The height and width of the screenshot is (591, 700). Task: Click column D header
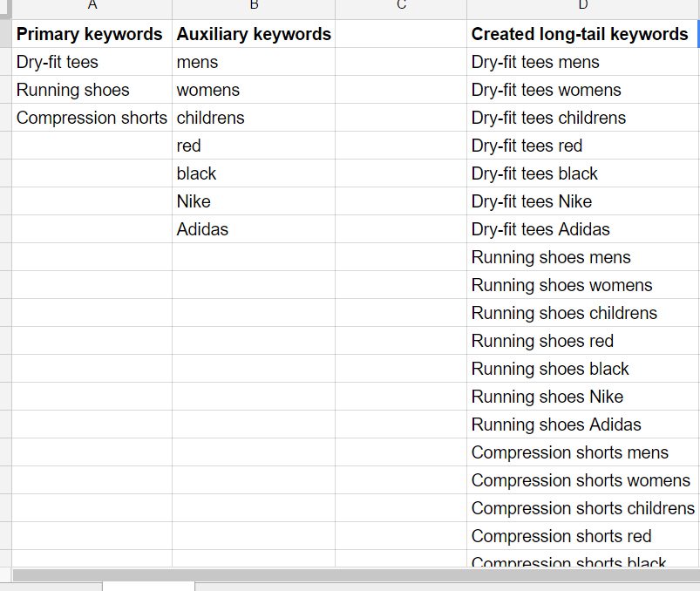click(583, 9)
